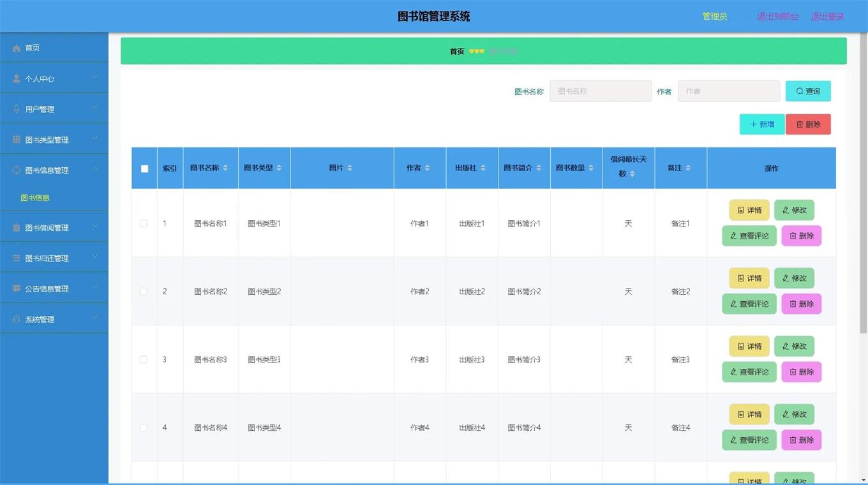Click 退出到前台 link in header
This screenshot has height=485, width=868.
777,17
